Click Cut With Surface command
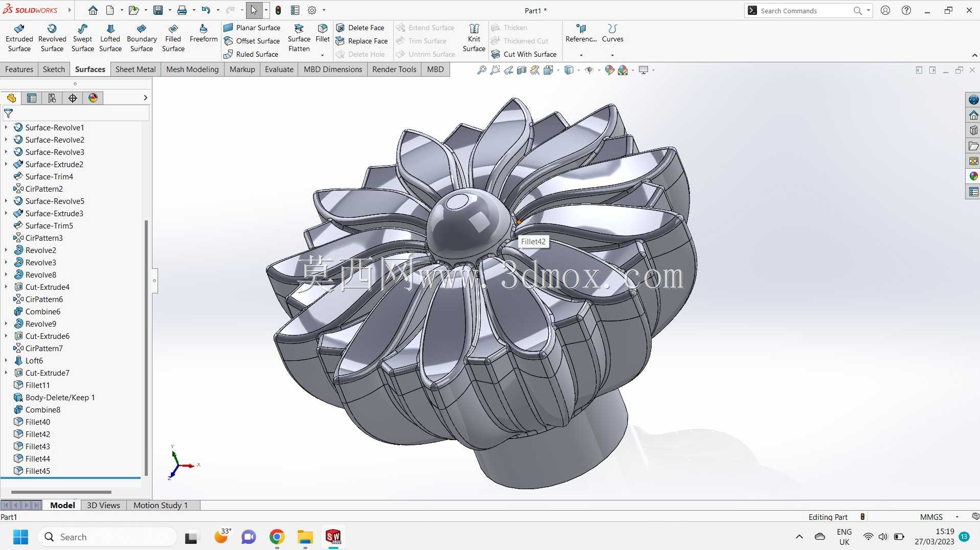This screenshot has width=980, height=550. pyautogui.click(x=524, y=54)
